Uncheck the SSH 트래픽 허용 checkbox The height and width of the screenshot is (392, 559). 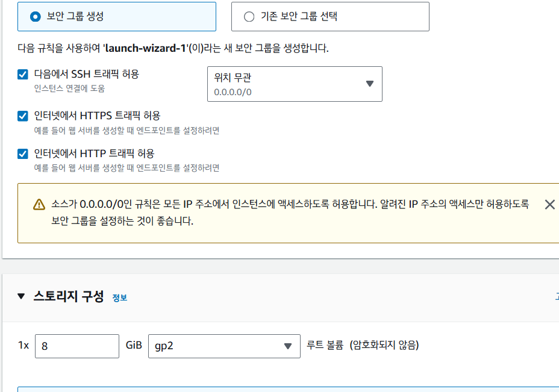(23, 75)
